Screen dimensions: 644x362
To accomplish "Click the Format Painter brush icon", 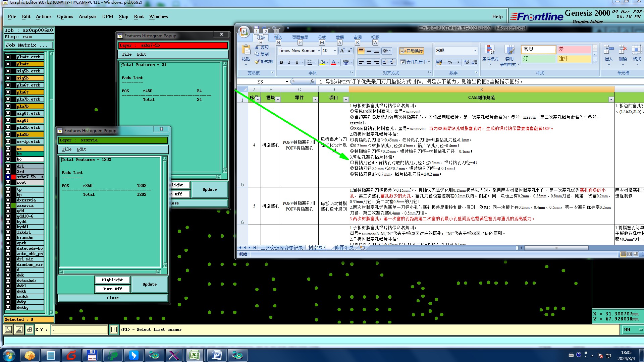I will [x=257, y=62].
